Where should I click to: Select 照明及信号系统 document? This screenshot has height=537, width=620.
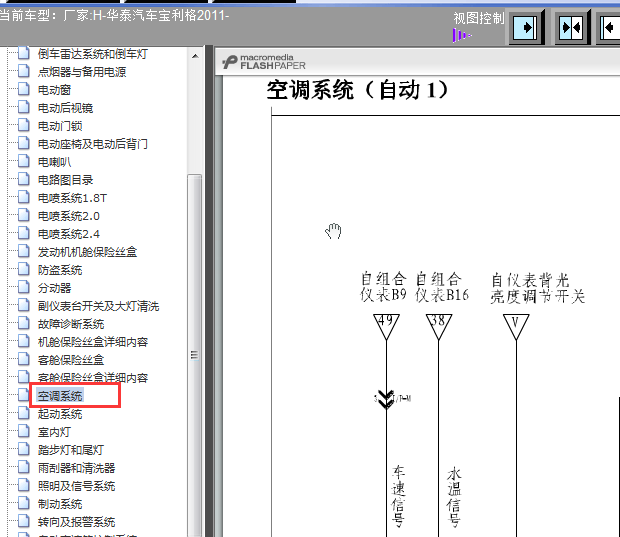click(x=76, y=486)
